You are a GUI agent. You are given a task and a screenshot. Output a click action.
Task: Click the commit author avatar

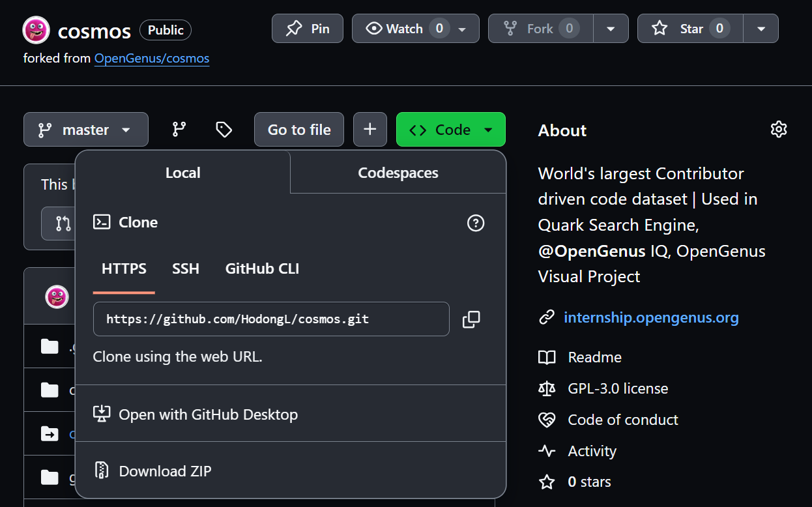[57, 297]
